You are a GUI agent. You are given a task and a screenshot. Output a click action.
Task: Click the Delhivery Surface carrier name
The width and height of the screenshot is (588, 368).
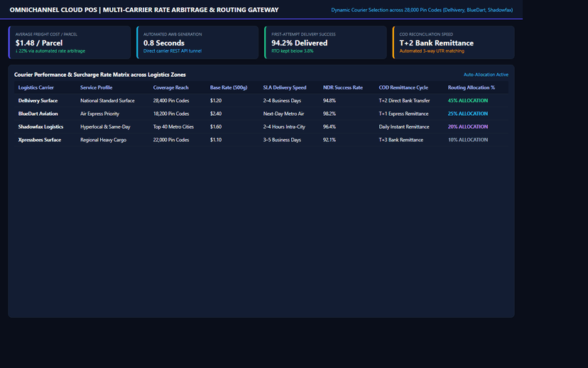[38, 101]
